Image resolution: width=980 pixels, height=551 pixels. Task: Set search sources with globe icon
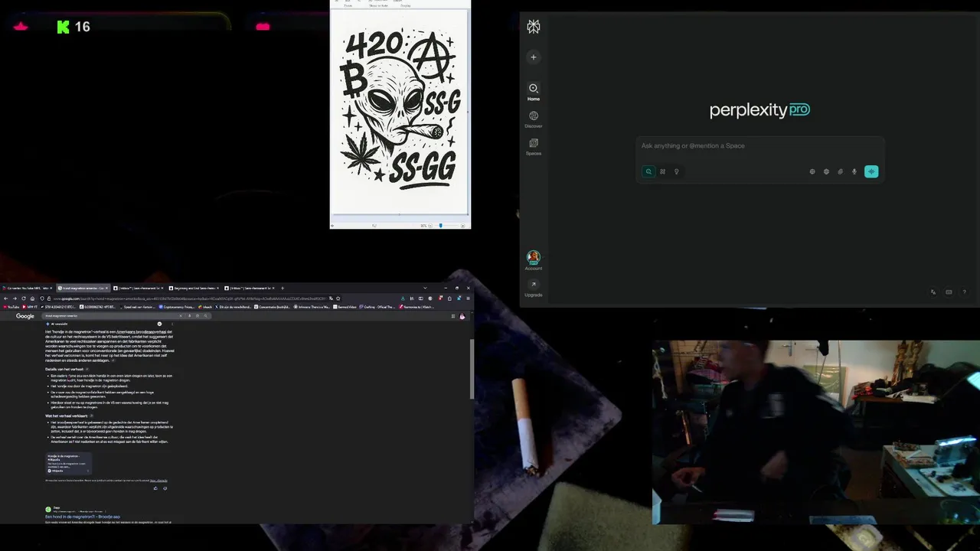[826, 171]
